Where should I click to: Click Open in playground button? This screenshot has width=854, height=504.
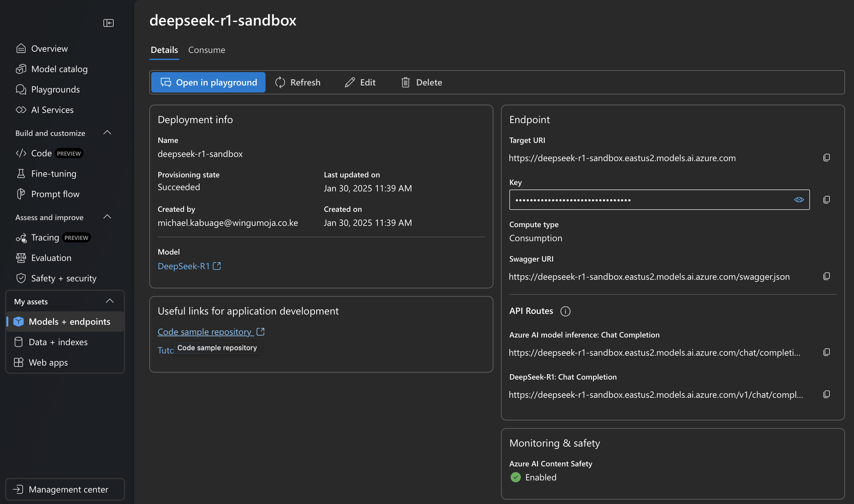pos(208,82)
